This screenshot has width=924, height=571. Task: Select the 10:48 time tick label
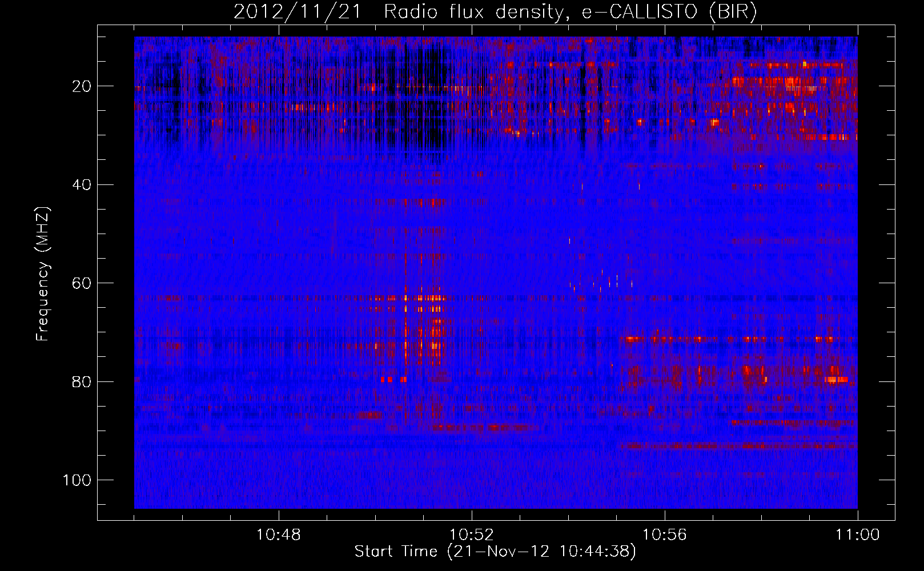point(279,535)
